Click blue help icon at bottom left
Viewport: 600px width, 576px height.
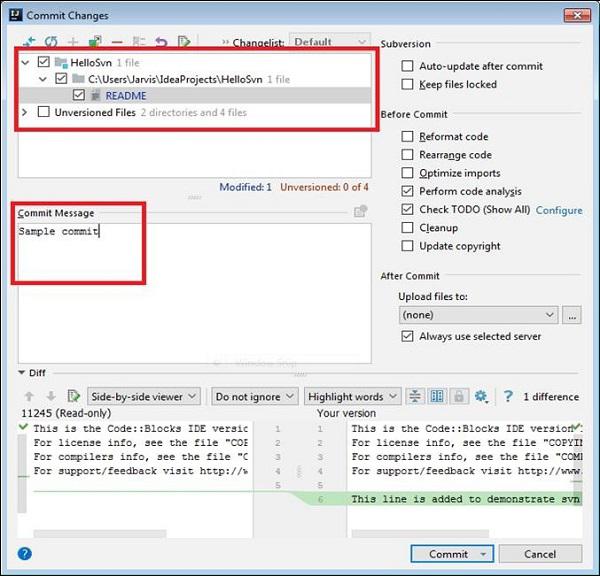point(25,553)
